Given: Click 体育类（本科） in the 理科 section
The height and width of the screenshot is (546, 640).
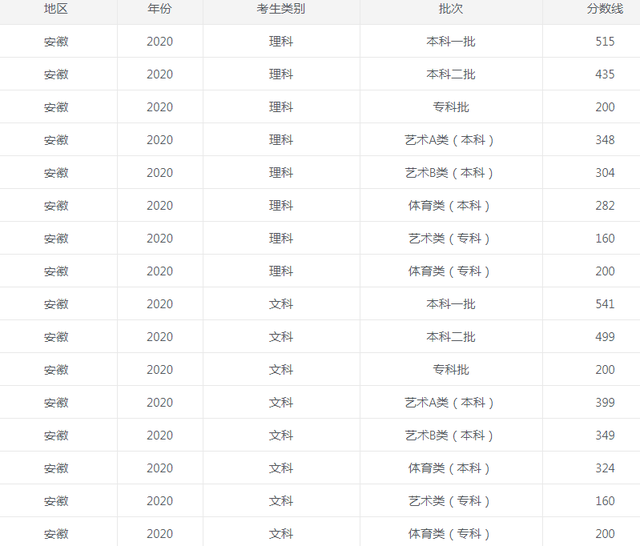Looking at the screenshot, I should (450, 206).
